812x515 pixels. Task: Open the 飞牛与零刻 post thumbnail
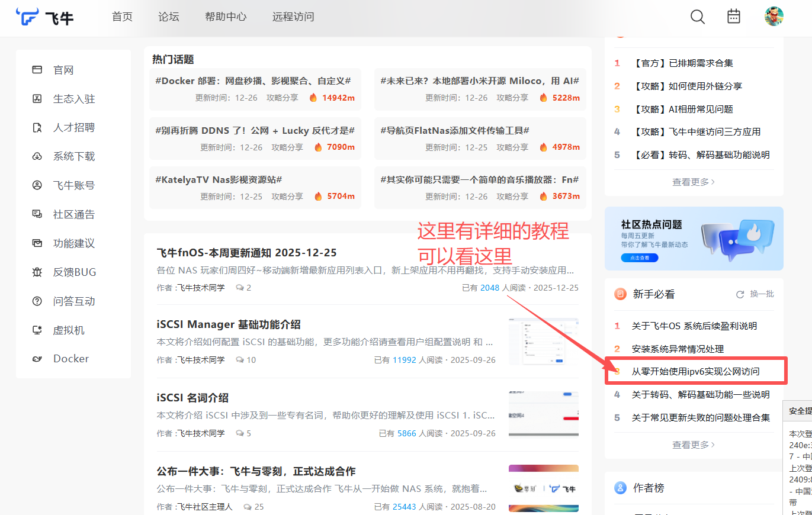click(544, 488)
